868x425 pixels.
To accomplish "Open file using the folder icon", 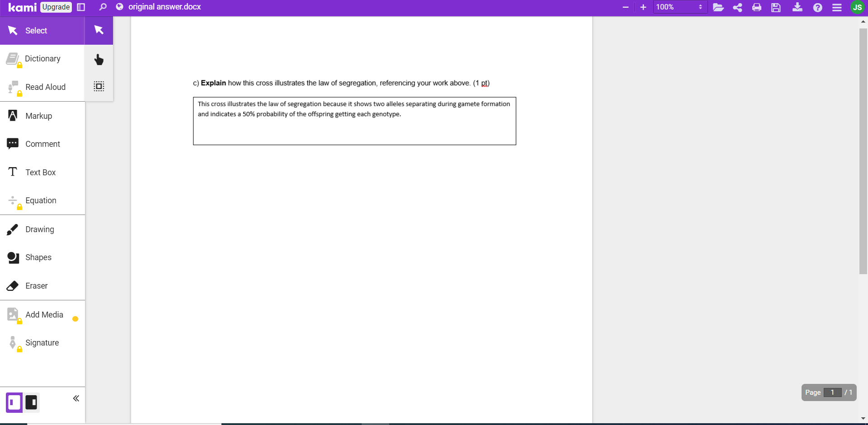I will click(718, 7).
